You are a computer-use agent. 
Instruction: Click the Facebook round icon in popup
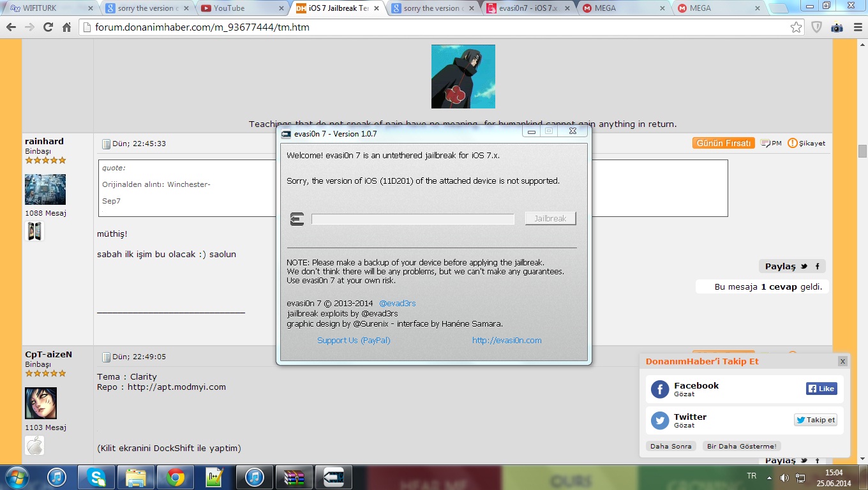tap(660, 389)
